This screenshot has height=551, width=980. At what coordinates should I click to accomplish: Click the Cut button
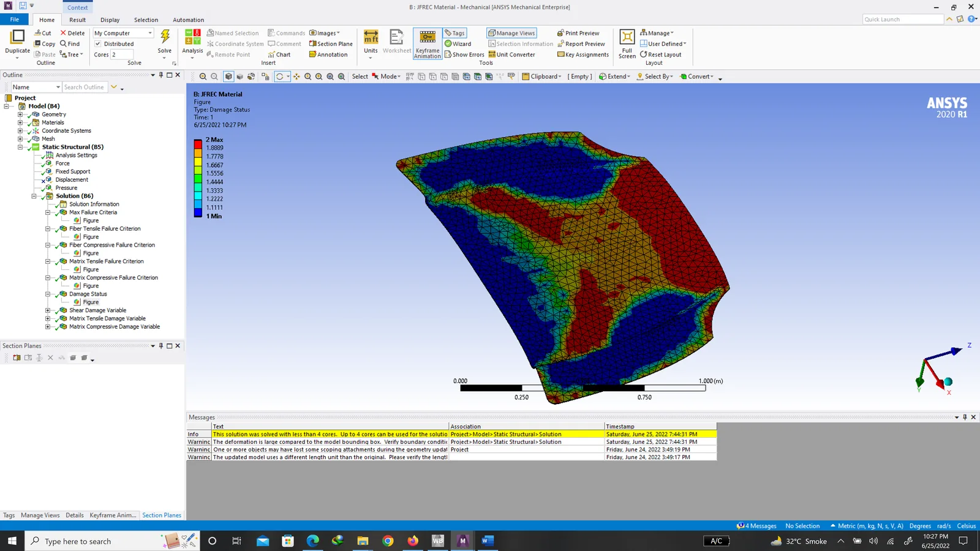(x=43, y=33)
